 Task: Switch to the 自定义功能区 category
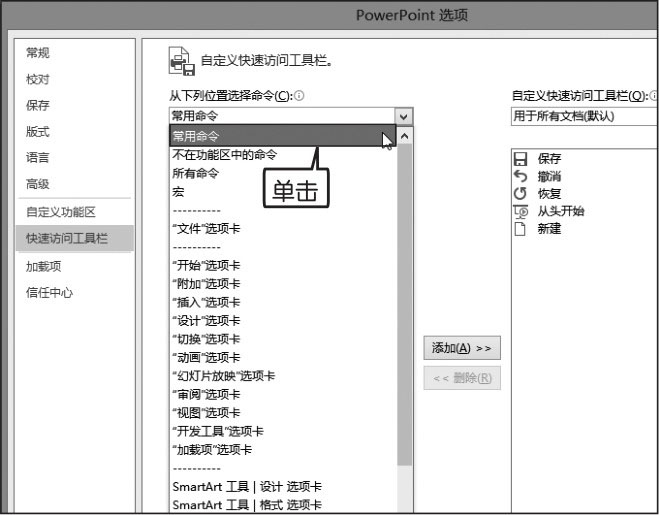click(61, 212)
